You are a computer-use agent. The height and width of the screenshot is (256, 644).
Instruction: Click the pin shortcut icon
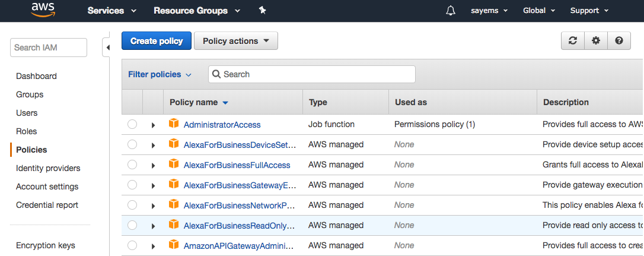(x=263, y=10)
